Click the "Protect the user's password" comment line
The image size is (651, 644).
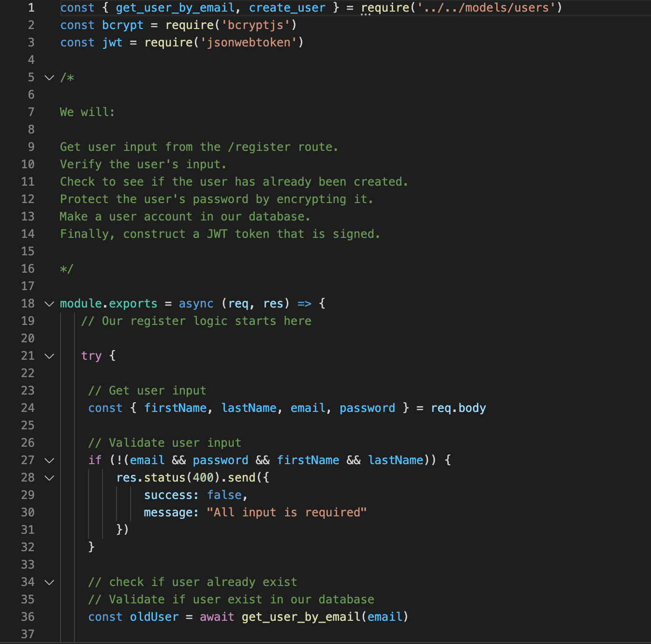217,199
